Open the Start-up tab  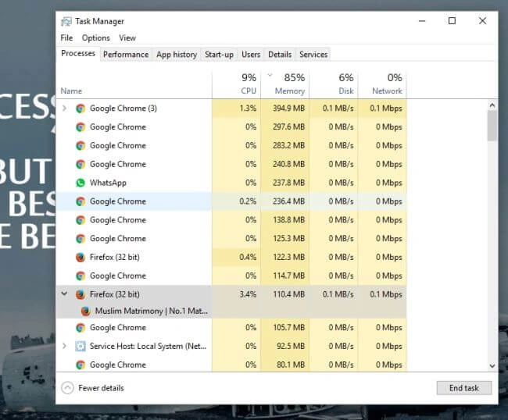tap(219, 55)
